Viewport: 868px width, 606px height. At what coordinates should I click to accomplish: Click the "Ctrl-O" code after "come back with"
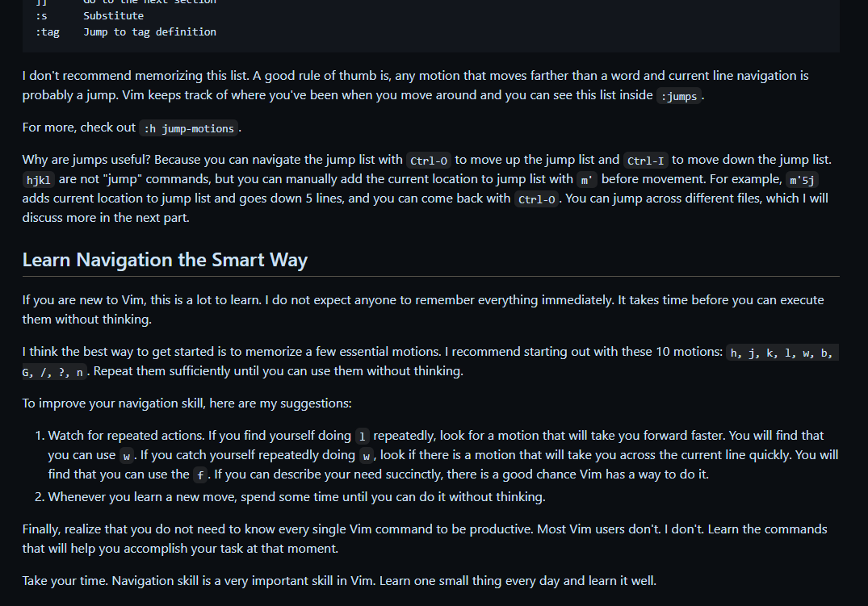(537, 199)
